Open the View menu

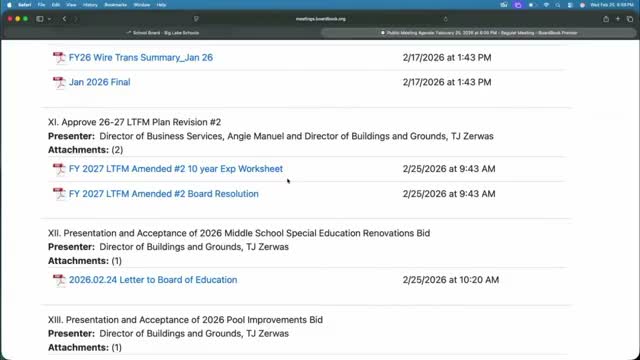pos(71,5)
